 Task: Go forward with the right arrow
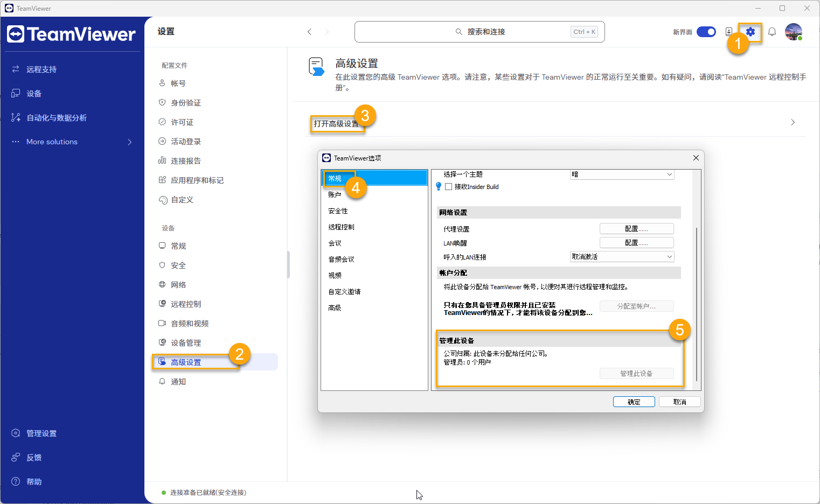pos(326,32)
